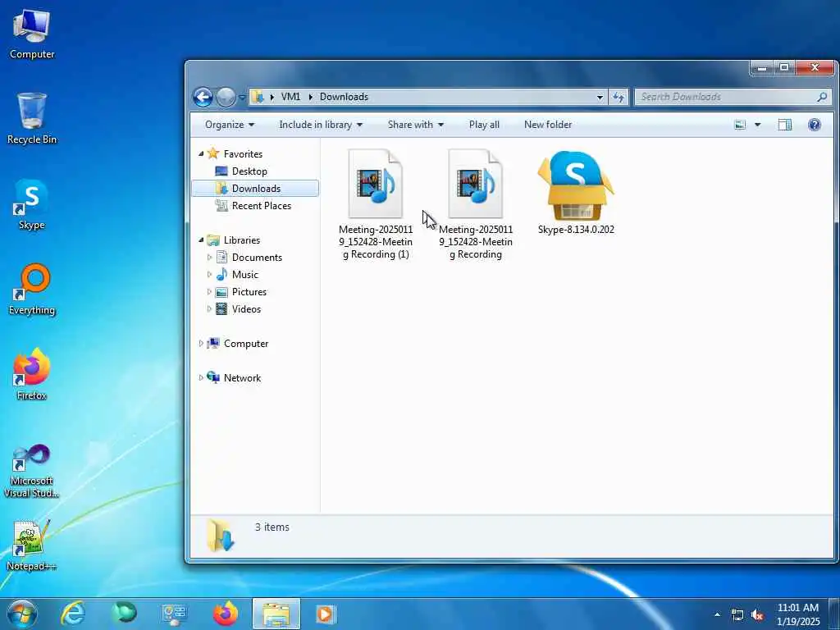Select Meeting Recording (1) video file
Screen dimensions: 840x630
[376, 204]
